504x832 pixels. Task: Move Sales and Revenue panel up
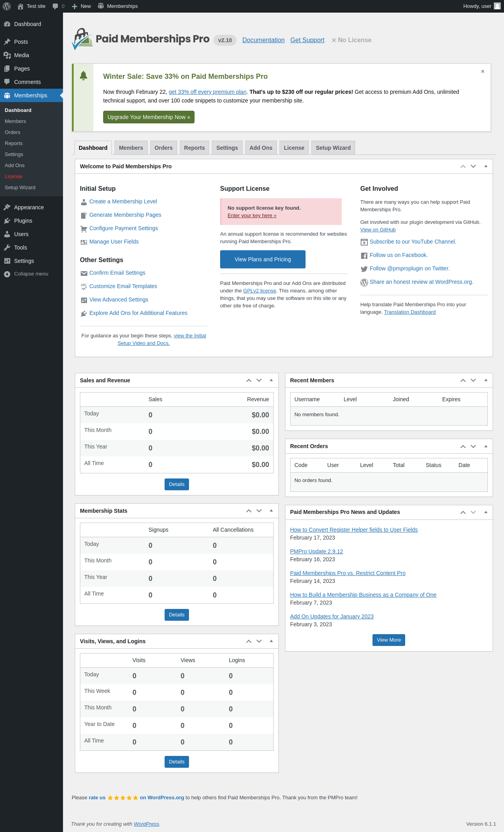pyautogui.click(x=249, y=380)
